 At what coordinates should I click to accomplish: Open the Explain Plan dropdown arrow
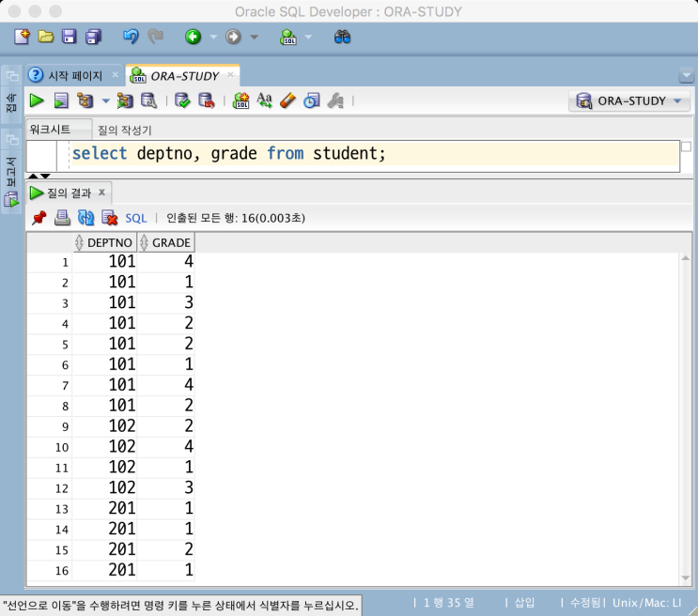[106, 101]
